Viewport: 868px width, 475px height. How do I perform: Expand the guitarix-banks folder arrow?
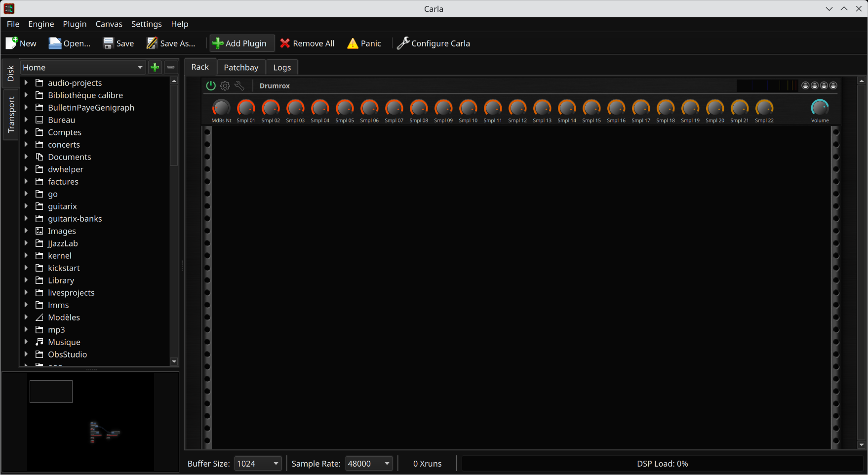(26, 218)
